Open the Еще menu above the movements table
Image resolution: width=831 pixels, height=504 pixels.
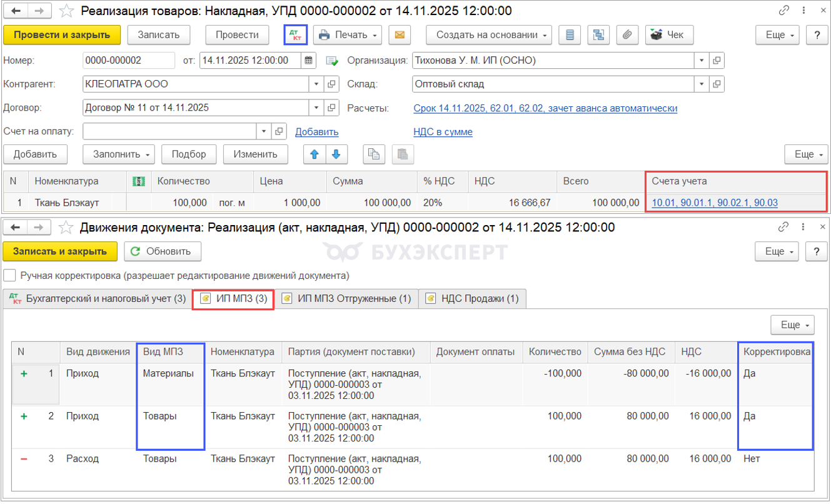[x=792, y=325]
